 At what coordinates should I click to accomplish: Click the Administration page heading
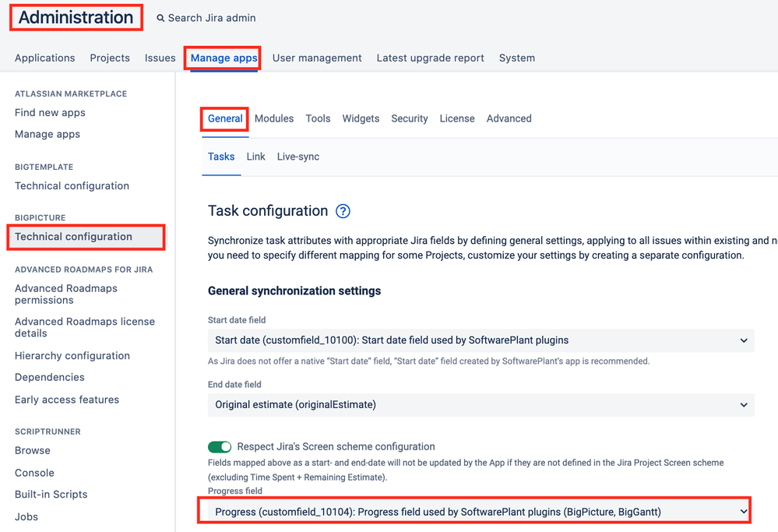point(76,17)
